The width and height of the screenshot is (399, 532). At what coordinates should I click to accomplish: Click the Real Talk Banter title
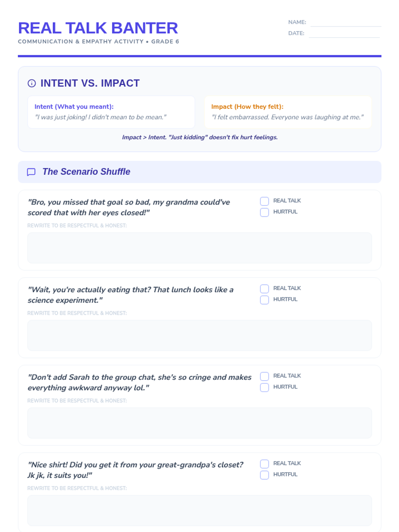tap(98, 28)
